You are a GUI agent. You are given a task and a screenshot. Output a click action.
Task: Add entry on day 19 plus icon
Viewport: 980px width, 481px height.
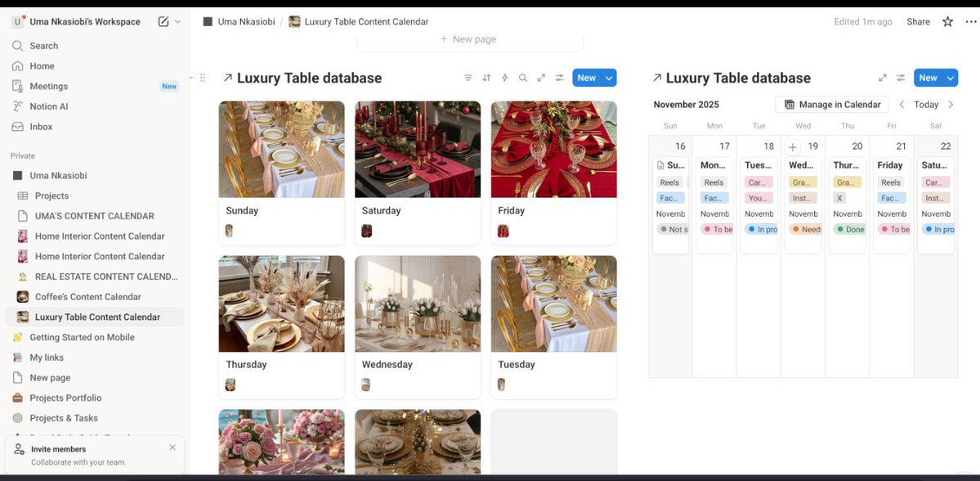coord(793,147)
